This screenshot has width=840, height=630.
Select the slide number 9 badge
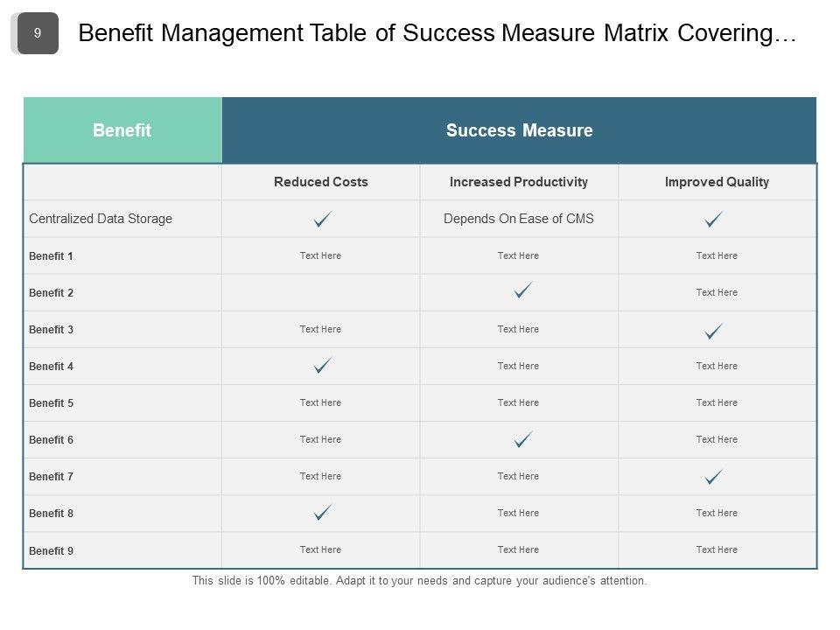click(x=38, y=33)
